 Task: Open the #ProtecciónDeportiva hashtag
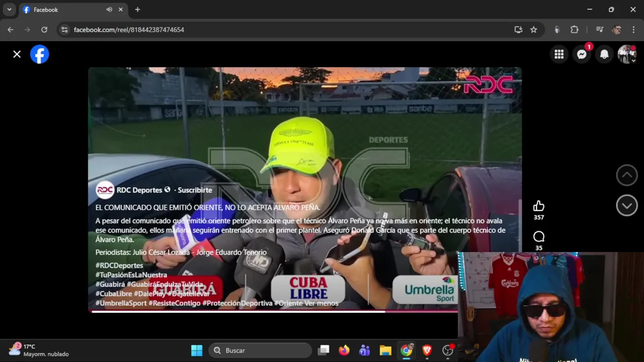click(x=237, y=303)
